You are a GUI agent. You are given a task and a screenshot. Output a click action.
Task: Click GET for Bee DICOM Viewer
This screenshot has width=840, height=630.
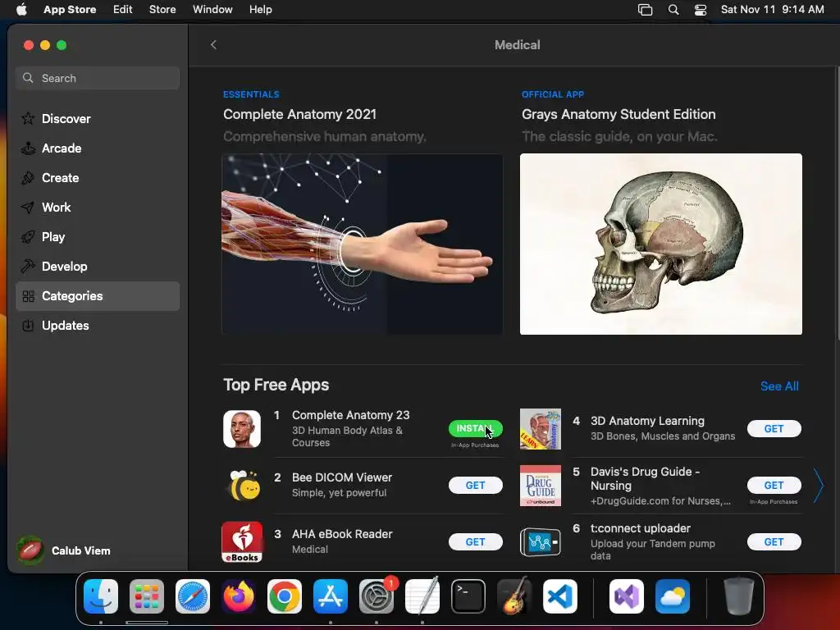[475, 486]
